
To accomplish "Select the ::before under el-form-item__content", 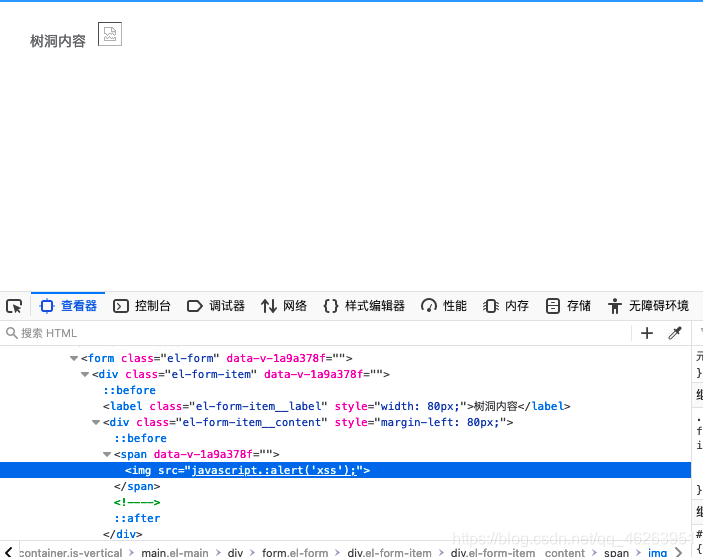I will pyautogui.click(x=345, y=438).
